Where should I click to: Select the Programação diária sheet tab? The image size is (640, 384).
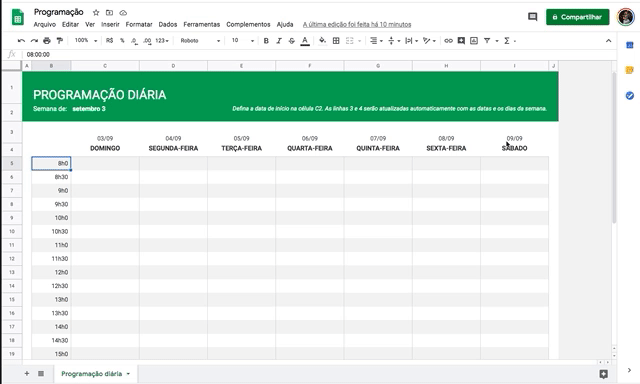click(x=92, y=374)
